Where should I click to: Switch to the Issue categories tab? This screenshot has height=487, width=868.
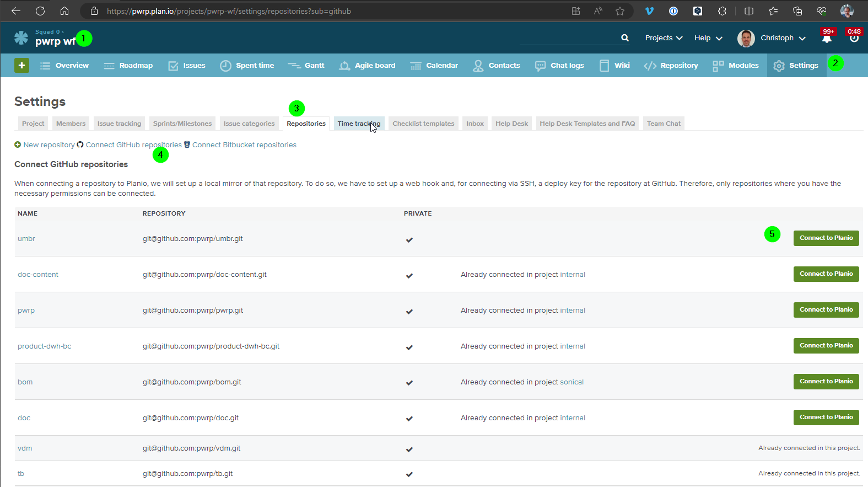(249, 124)
